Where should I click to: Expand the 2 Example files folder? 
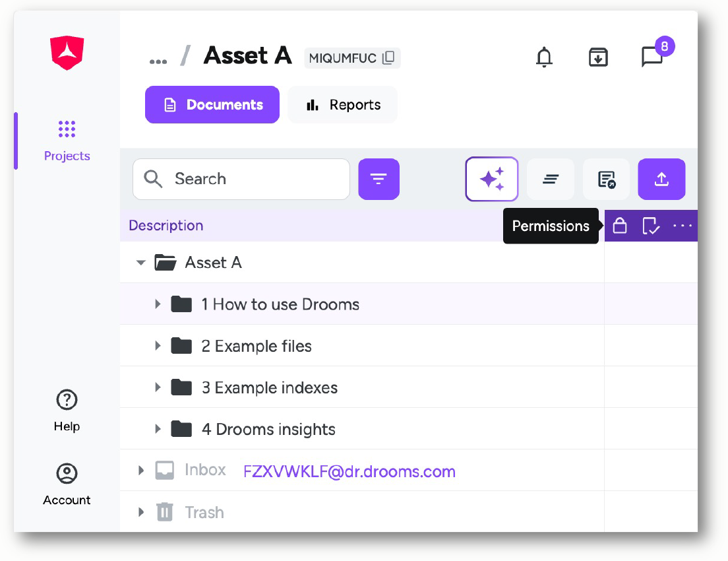(x=158, y=346)
